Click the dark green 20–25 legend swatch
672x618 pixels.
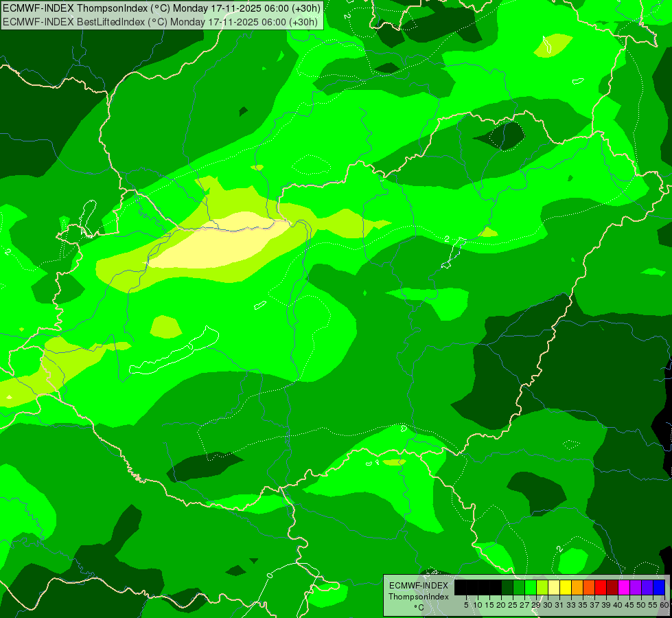(507, 587)
